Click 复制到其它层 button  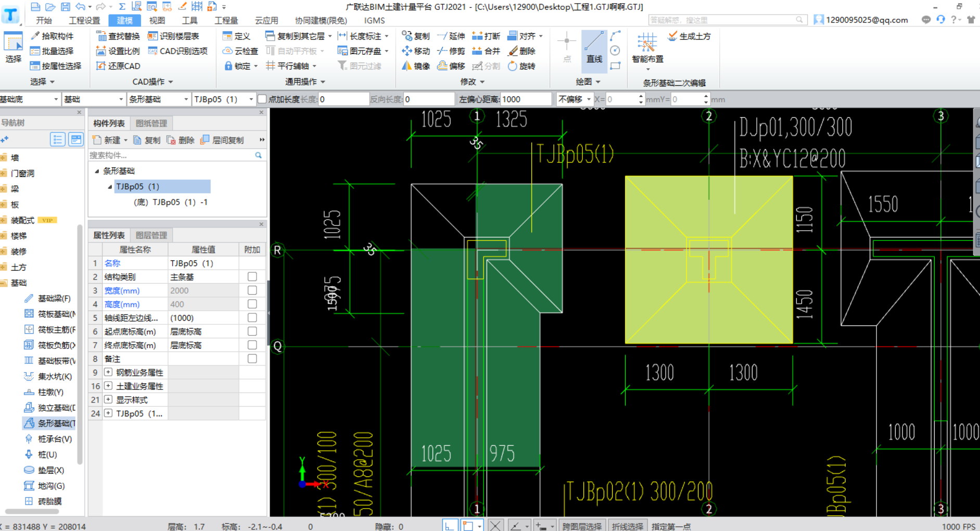point(298,36)
